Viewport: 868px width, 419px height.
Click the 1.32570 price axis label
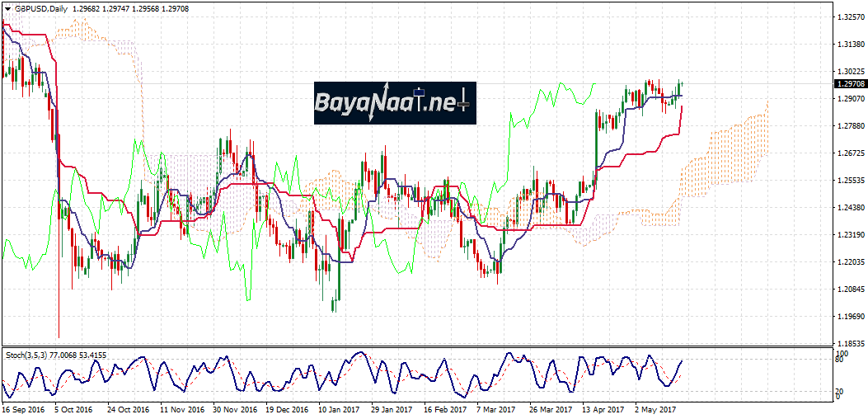tap(850, 17)
